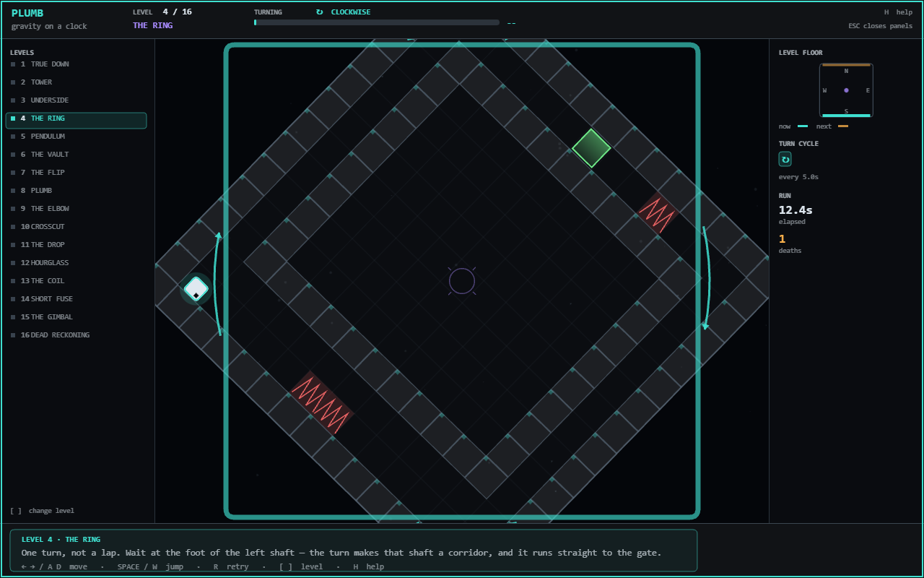Click the CLOCKWISE direction label
Image resolution: width=924 pixels, height=578 pixels.
351,12
